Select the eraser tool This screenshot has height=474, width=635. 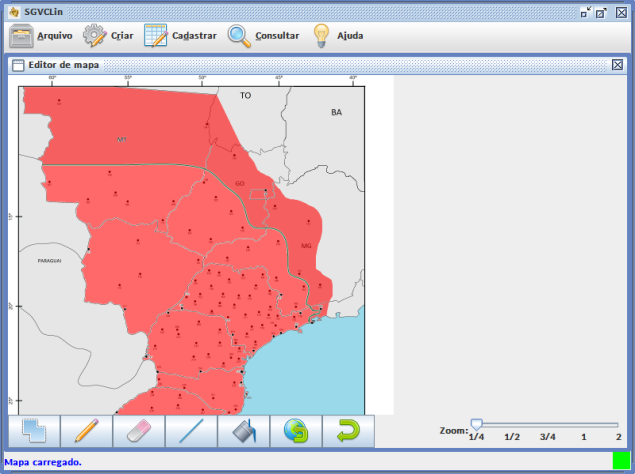[x=139, y=431]
